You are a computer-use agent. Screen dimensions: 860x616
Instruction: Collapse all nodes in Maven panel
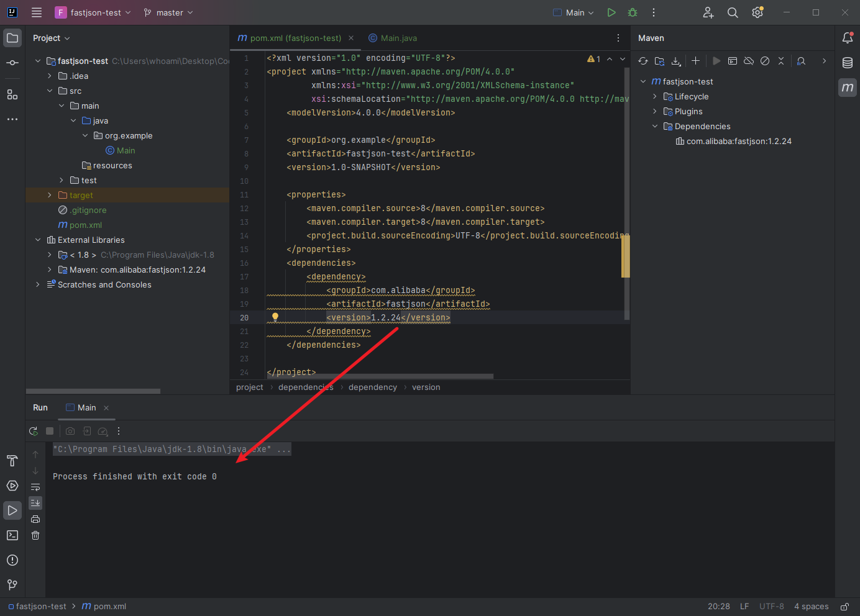click(781, 61)
